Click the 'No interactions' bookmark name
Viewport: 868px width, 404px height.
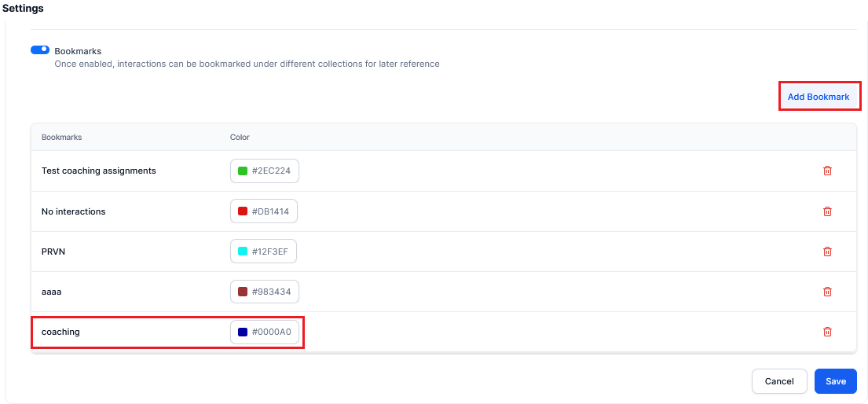click(x=73, y=211)
